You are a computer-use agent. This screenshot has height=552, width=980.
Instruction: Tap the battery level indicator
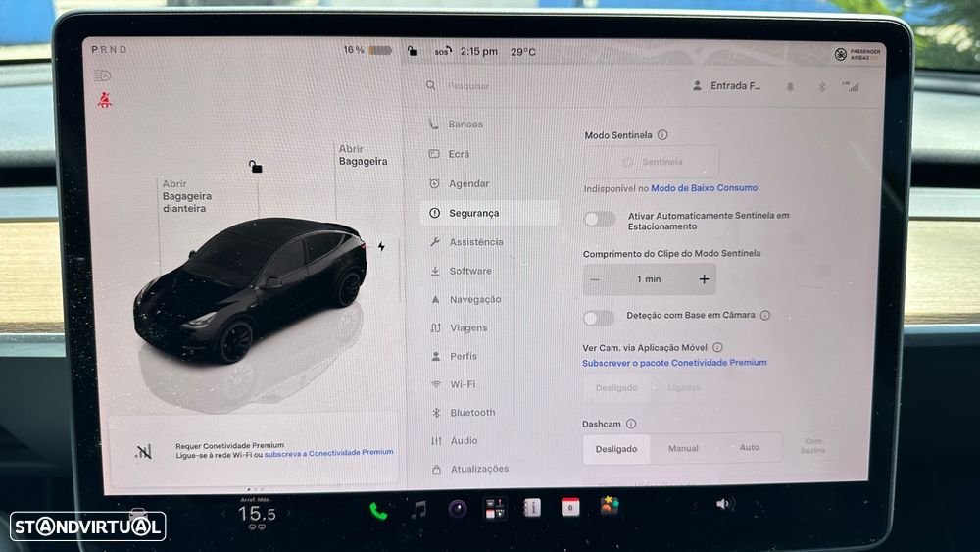[368, 50]
